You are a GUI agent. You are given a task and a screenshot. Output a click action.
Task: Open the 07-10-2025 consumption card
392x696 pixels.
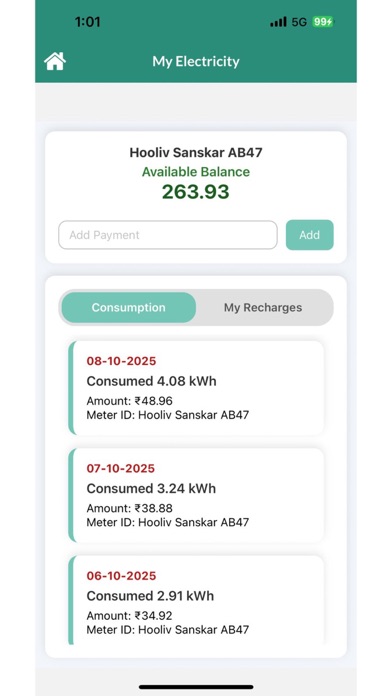[196, 495]
